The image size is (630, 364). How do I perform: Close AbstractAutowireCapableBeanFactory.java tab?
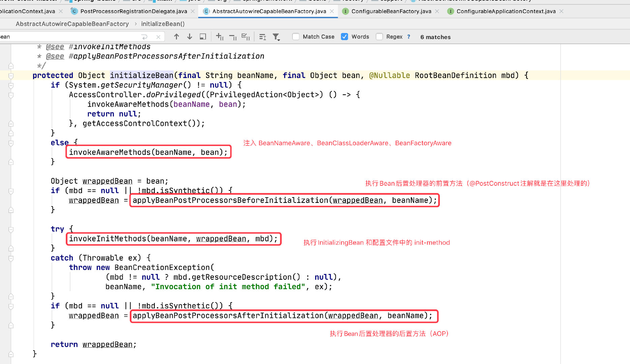[332, 11]
